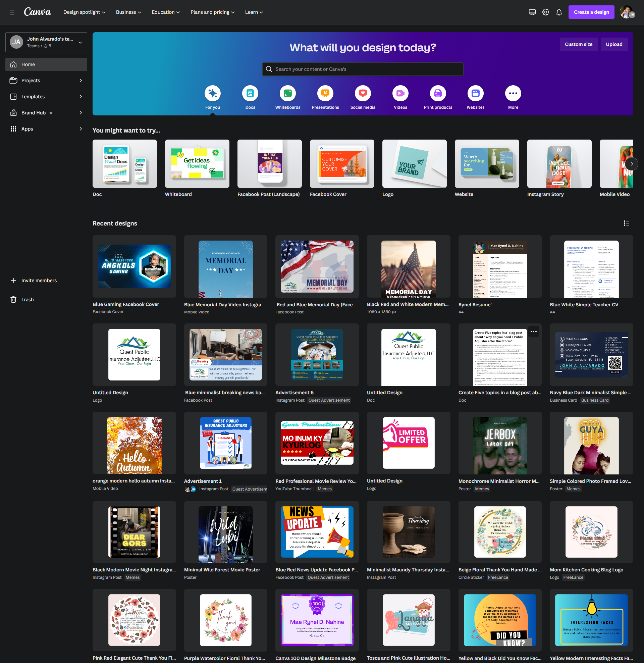
Task: Open the Plans and pricing menu
Action: coord(212,12)
